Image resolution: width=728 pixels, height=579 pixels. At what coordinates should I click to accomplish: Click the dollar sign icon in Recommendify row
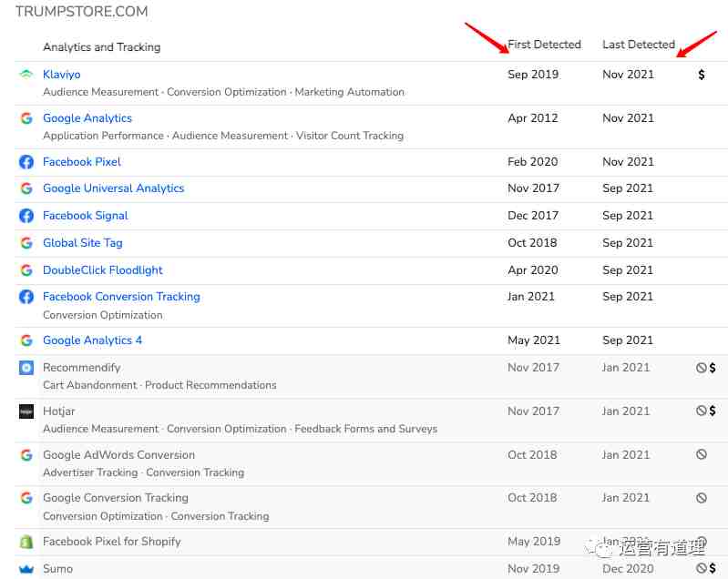pyautogui.click(x=713, y=368)
